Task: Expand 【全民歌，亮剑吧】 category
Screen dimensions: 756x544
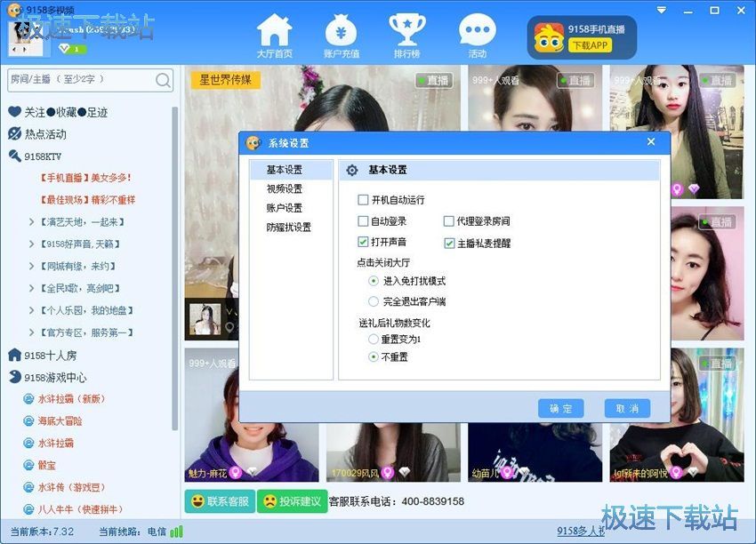Action: pyautogui.click(x=74, y=288)
